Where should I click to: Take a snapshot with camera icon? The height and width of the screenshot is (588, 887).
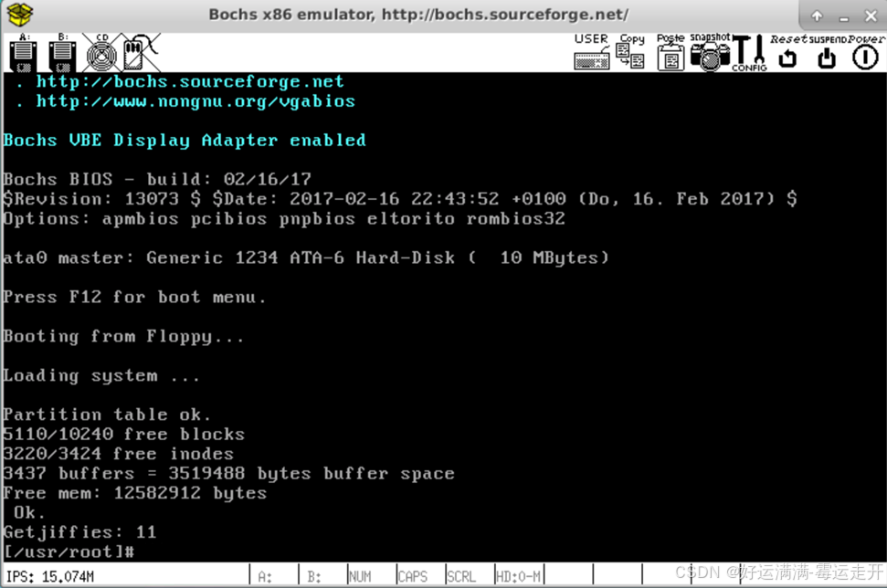710,51
